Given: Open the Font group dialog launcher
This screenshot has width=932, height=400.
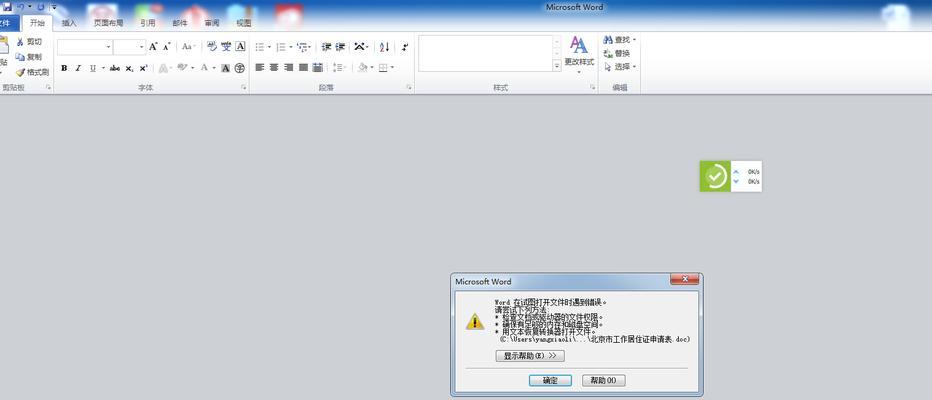Looking at the screenshot, I should pyautogui.click(x=243, y=87).
